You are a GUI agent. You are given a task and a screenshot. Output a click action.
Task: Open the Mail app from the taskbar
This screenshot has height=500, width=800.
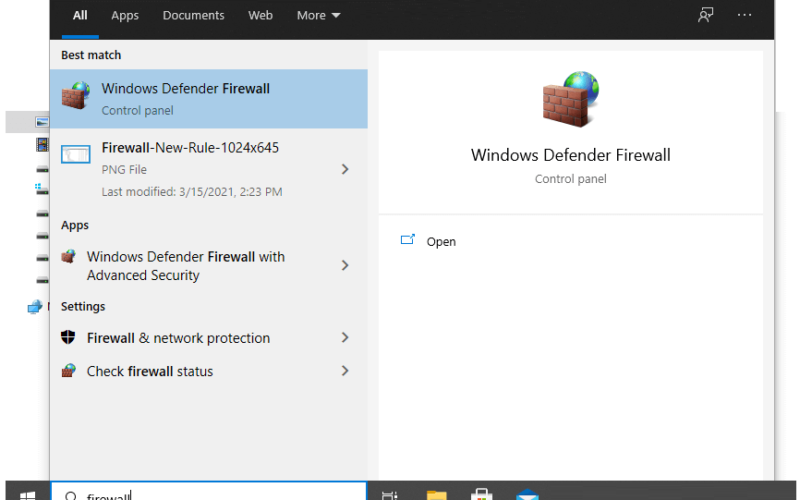[x=527, y=494]
